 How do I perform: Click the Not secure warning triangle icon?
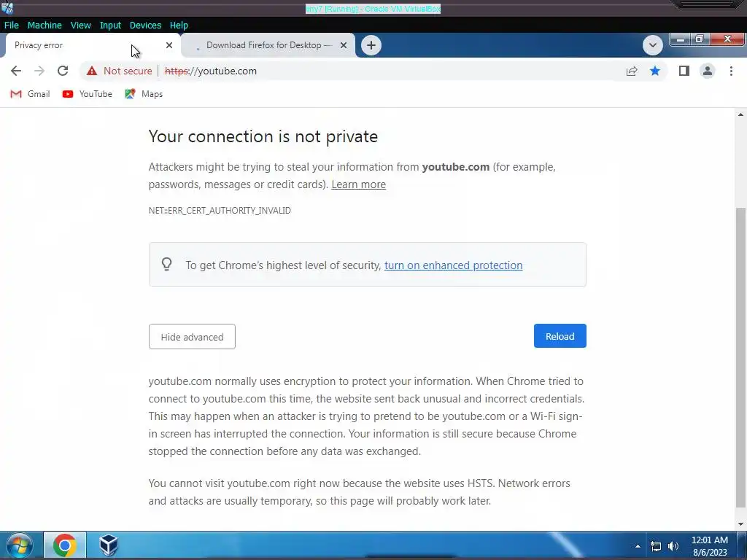91,71
